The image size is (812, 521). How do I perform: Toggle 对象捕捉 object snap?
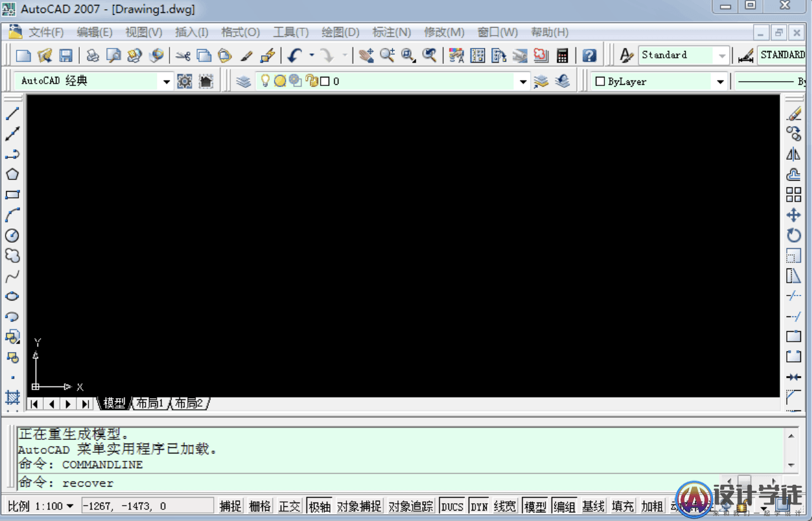point(359,506)
